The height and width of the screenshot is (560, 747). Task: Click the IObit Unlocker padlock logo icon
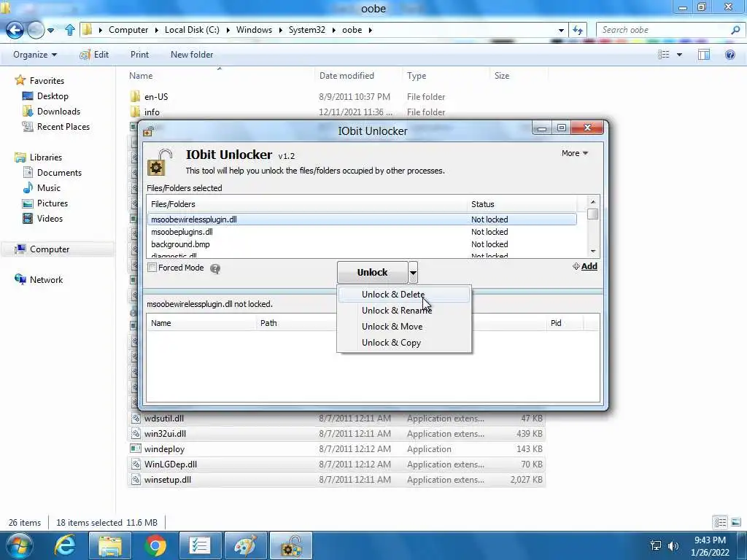[160, 163]
